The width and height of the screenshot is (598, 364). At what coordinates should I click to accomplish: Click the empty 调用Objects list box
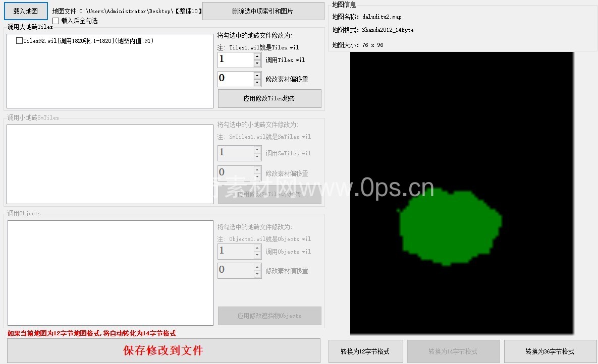click(110, 273)
